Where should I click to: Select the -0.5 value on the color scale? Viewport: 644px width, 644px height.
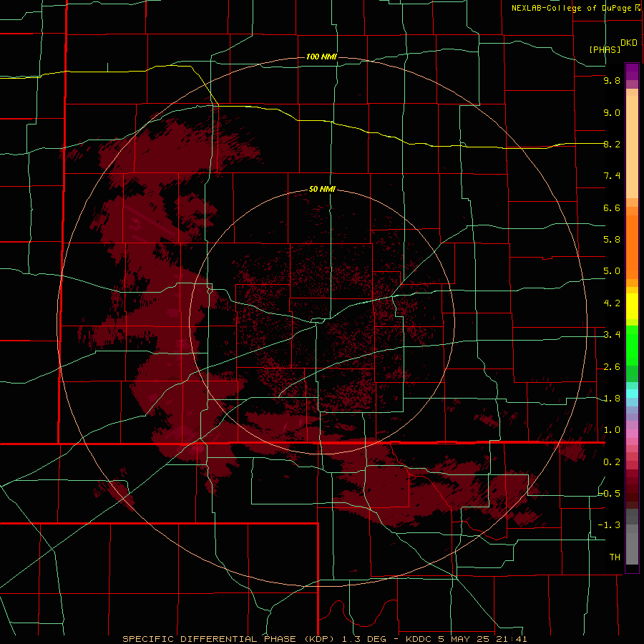610,494
